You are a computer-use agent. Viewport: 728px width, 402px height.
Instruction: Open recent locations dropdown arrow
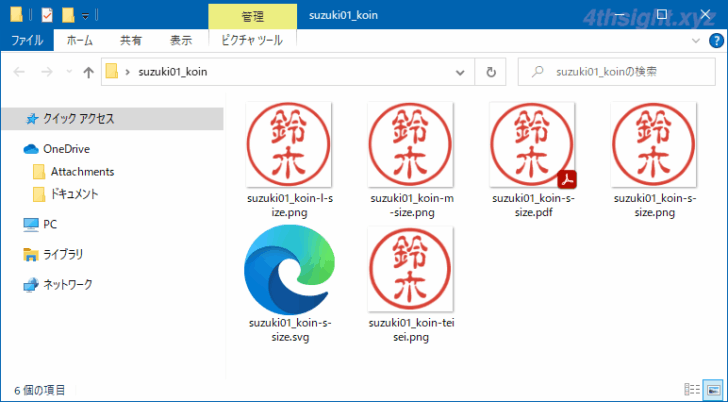point(68,72)
